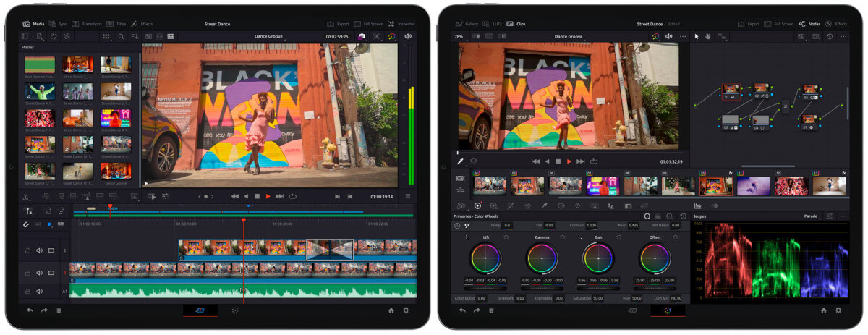The height and width of the screenshot is (335, 868).
Task: Switch to the Cut page icon
Action: pyautogui.click(x=200, y=310)
